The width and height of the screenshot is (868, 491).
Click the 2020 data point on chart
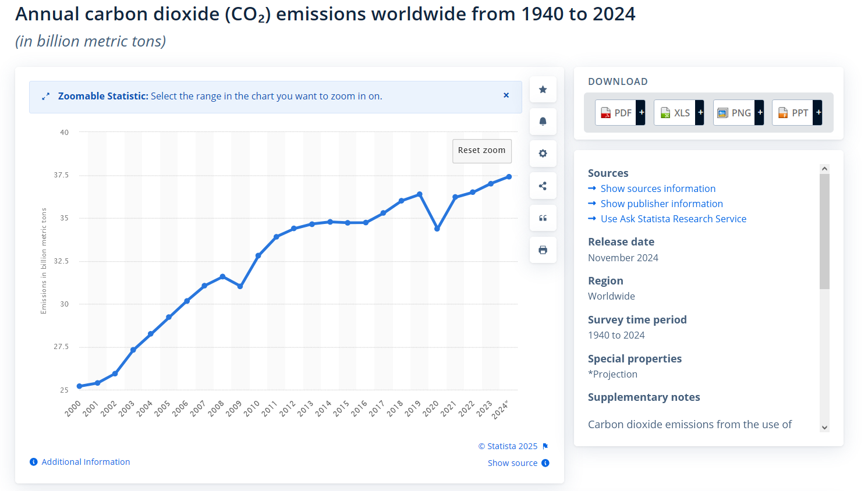(437, 229)
